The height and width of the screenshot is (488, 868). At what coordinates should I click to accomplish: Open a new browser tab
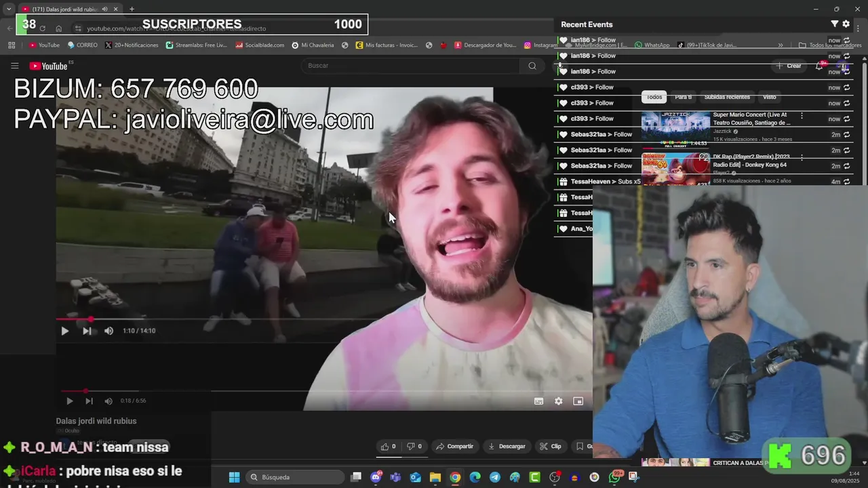[132, 9]
